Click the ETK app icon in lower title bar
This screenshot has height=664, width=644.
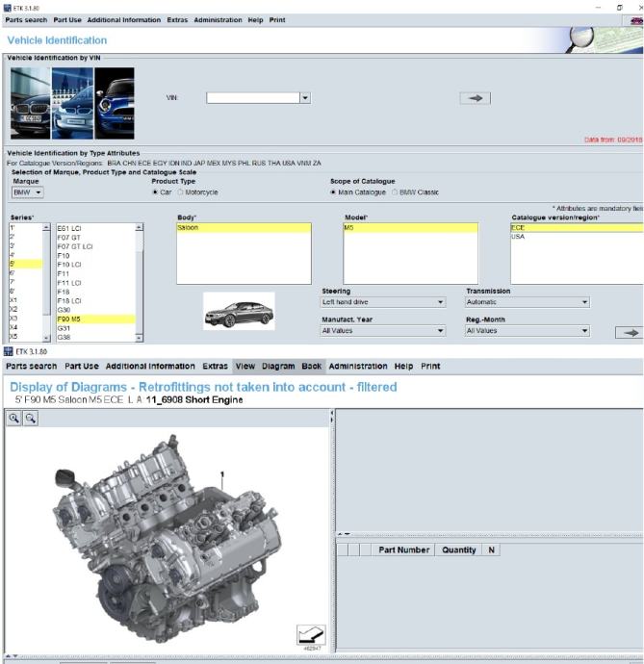(x=8, y=351)
